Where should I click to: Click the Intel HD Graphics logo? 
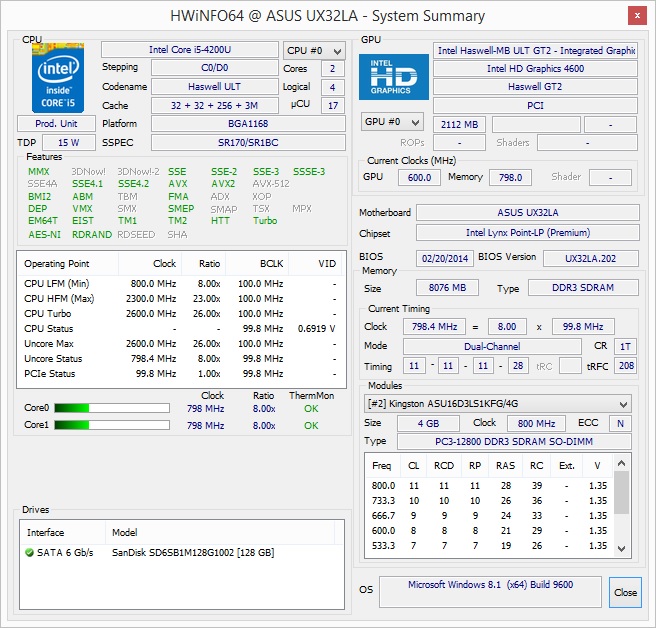coord(394,77)
